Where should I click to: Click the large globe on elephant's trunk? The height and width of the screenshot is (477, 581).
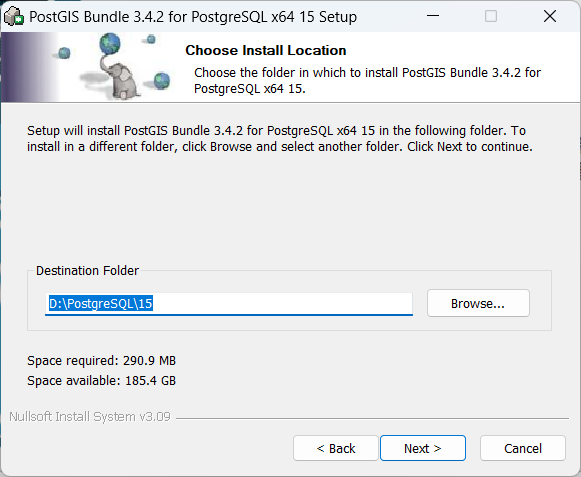point(110,44)
